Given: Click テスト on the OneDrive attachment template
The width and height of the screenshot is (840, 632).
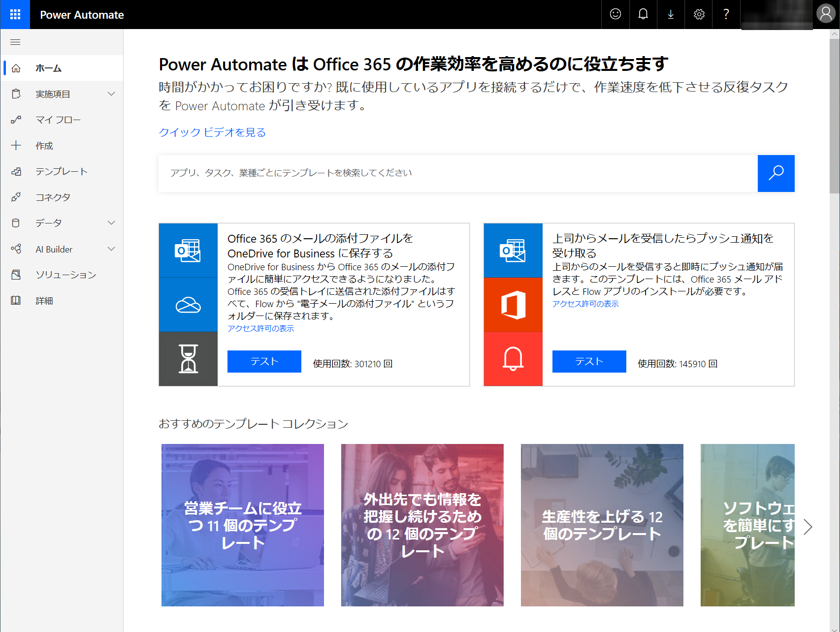Looking at the screenshot, I should [264, 362].
